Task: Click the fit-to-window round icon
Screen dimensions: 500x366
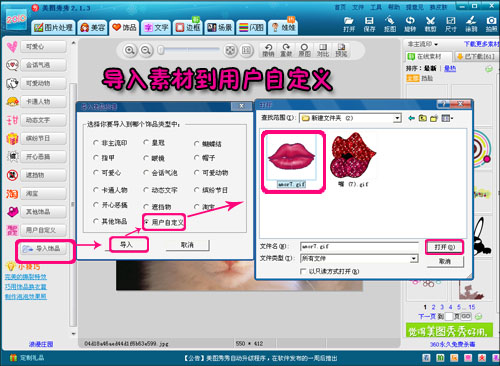Action: pyautogui.click(x=230, y=50)
